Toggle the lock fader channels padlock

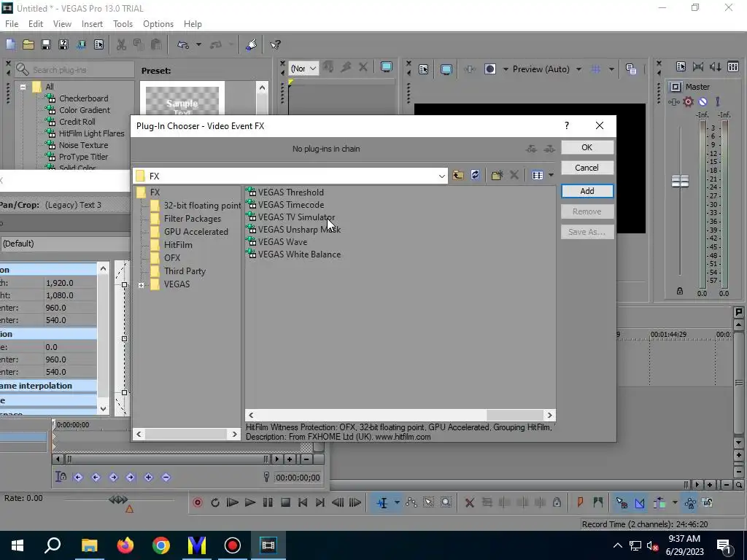coord(680,291)
